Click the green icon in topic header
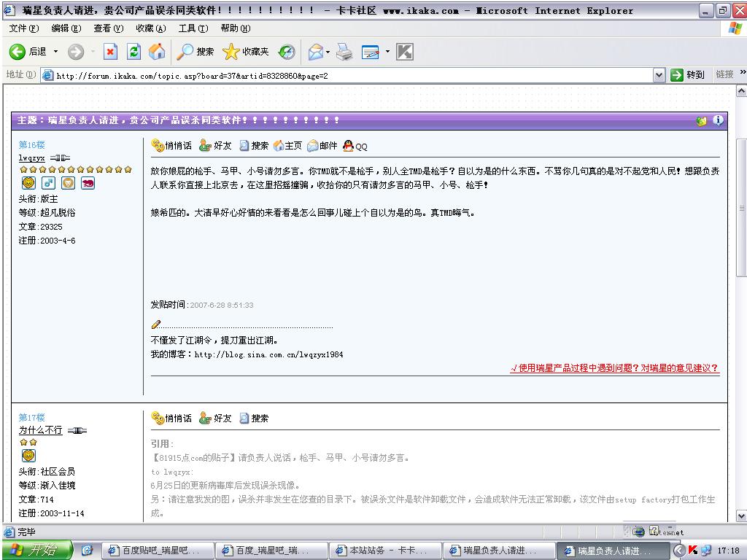Image resolution: width=747 pixels, height=560 pixels. tap(701, 121)
